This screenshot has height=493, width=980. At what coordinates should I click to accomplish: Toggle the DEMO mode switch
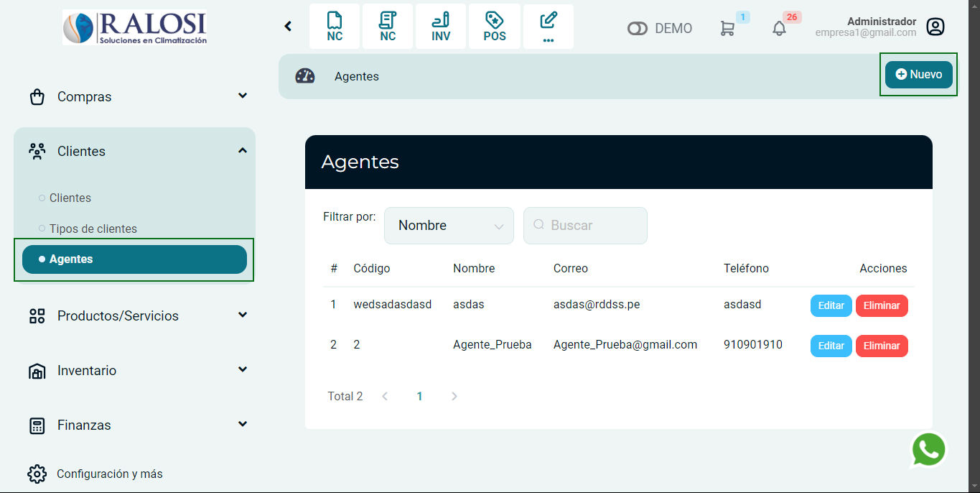click(x=638, y=28)
